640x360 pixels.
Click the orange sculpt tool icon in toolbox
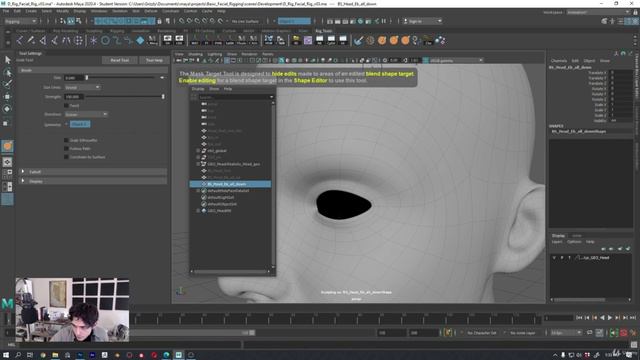click(7, 146)
